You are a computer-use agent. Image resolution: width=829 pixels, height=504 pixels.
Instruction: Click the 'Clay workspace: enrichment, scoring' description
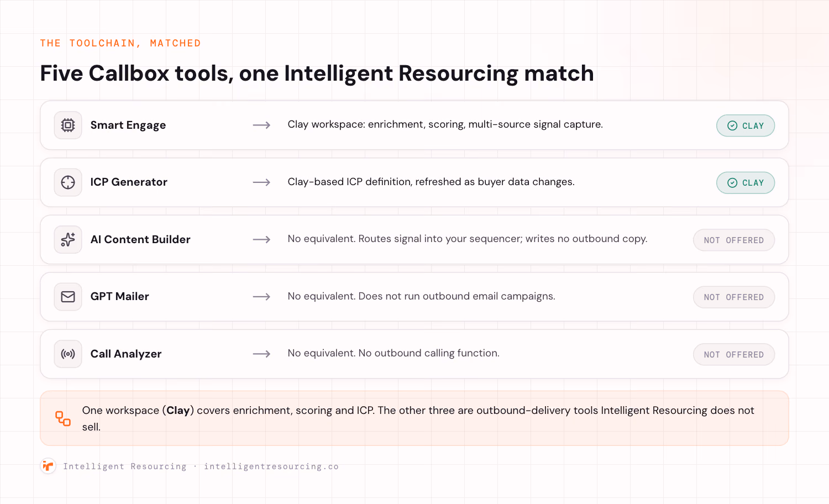445,125
